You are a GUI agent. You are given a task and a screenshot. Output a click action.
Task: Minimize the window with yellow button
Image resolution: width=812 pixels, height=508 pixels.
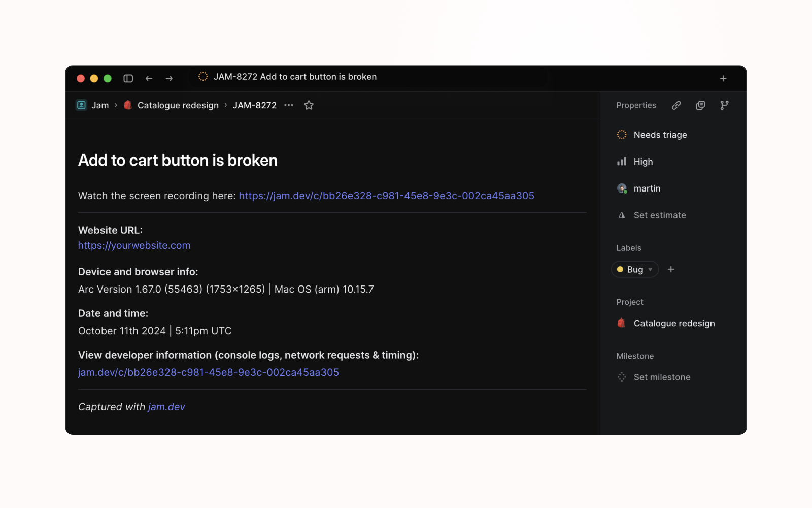(x=94, y=78)
